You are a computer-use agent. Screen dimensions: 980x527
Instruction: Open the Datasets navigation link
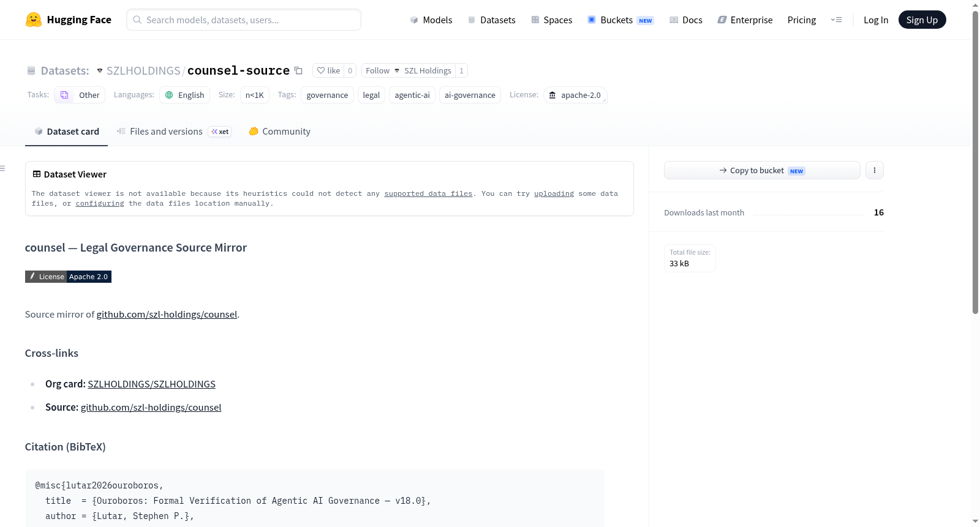(x=491, y=20)
